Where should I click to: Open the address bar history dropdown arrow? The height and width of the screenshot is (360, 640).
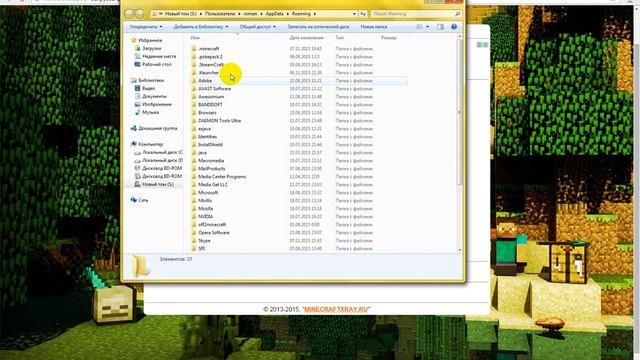pyautogui.click(x=354, y=14)
